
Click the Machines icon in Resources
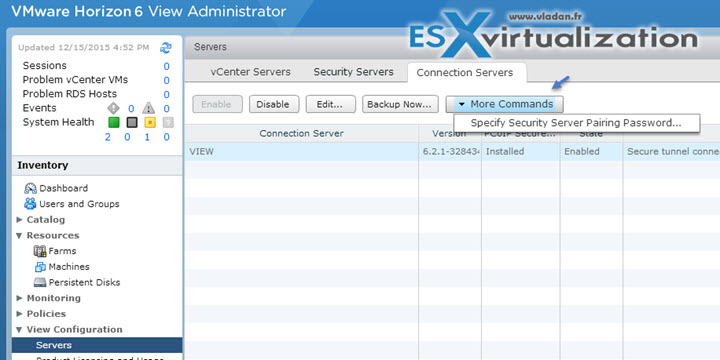[x=40, y=267]
